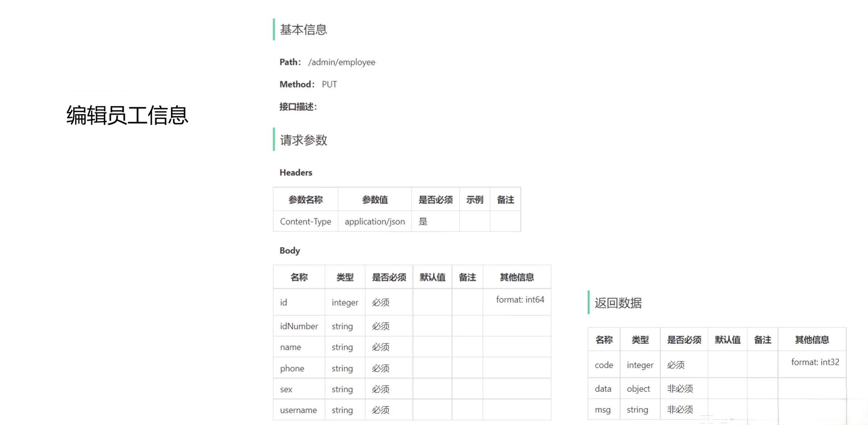
Task: Click the 请求参数 section heading
Action: 303,140
